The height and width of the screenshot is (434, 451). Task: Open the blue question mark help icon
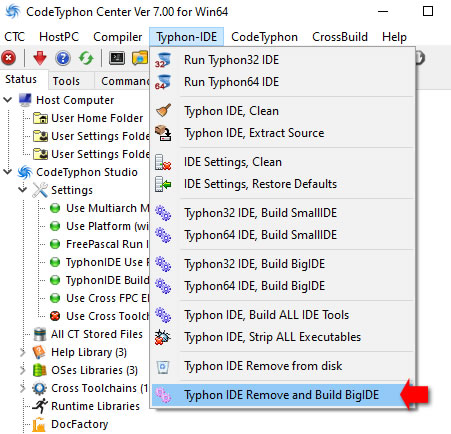[63, 58]
